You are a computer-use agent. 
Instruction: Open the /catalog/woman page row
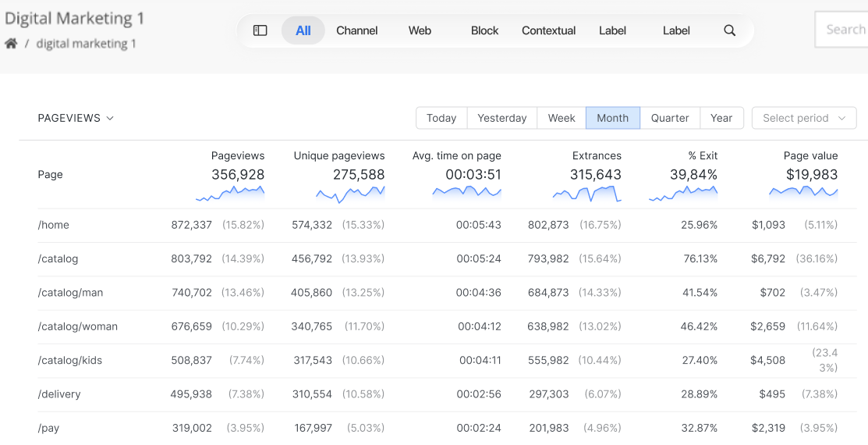(x=78, y=326)
